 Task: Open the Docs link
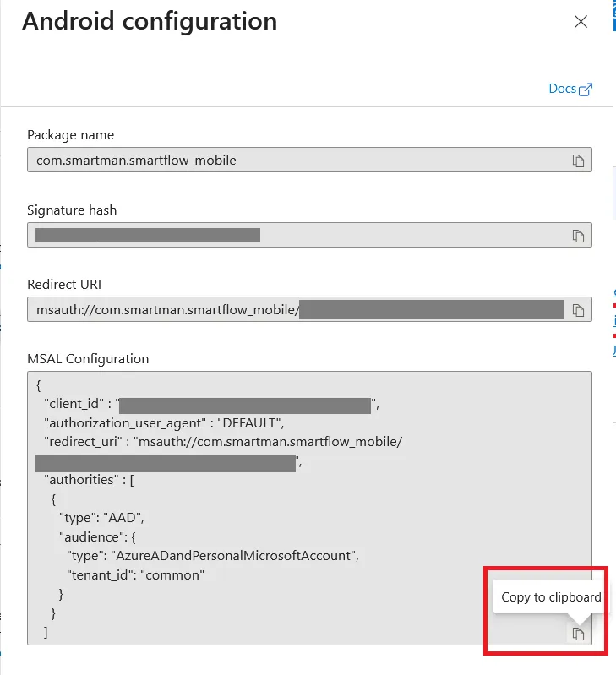pyautogui.click(x=562, y=89)
